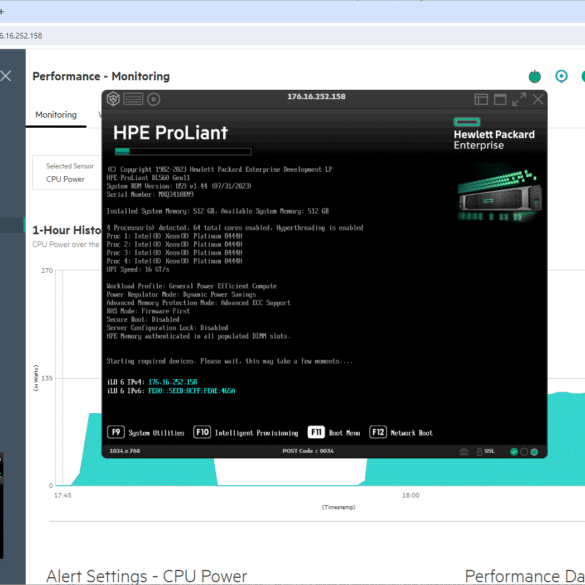The image size is (585, 585).
Task: Click the Installed System Memory line
Action: [218, 211]
